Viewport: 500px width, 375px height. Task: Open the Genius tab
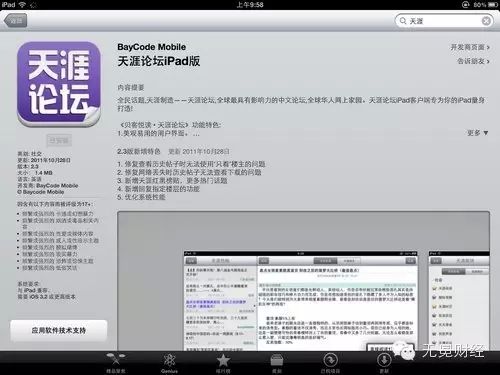click(x=169, y=363)
